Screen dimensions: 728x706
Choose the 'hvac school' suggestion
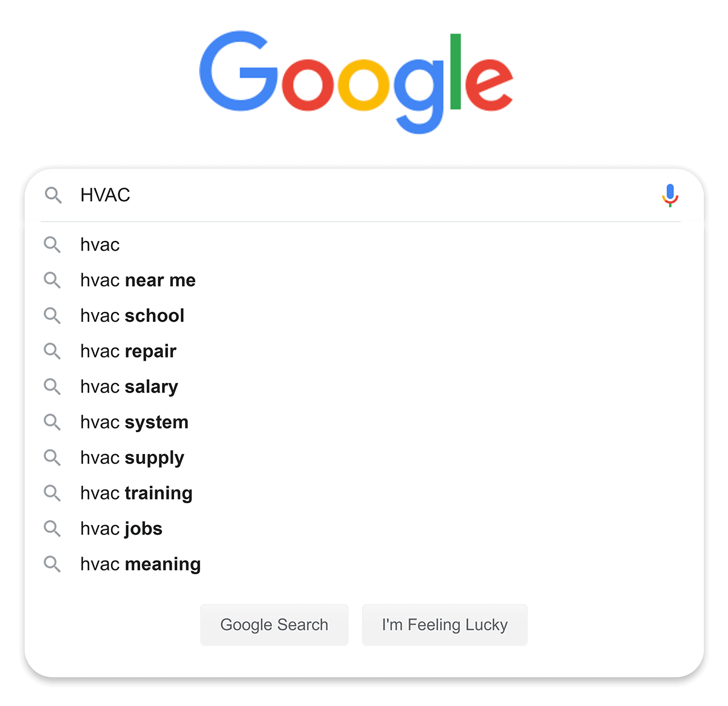coord(132,316)
